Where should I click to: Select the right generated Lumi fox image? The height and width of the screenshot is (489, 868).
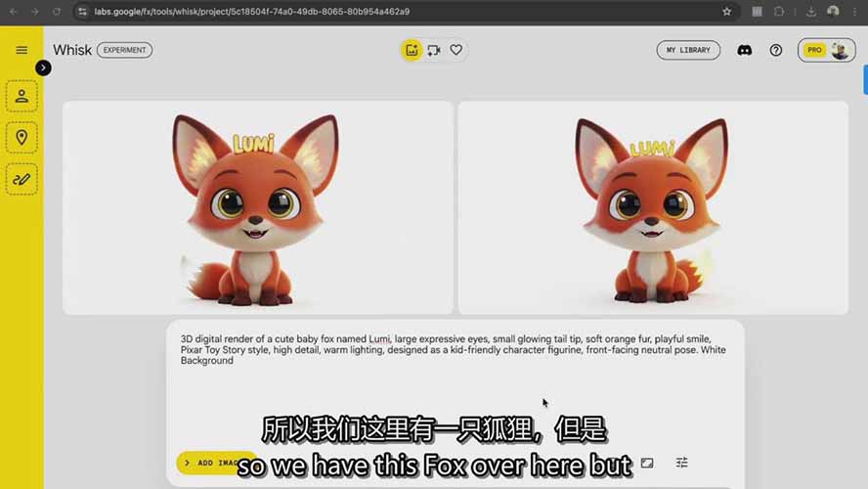pos(652,207)
